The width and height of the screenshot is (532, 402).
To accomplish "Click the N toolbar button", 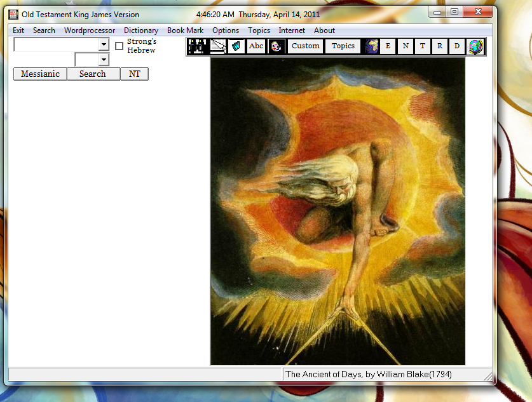I will [406, 46].
